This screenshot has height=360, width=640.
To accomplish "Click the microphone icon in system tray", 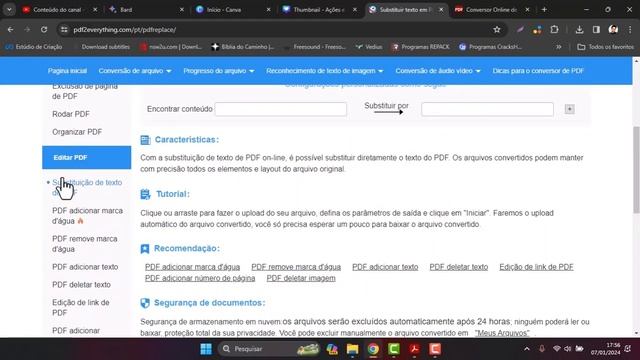I will (542, 349).
